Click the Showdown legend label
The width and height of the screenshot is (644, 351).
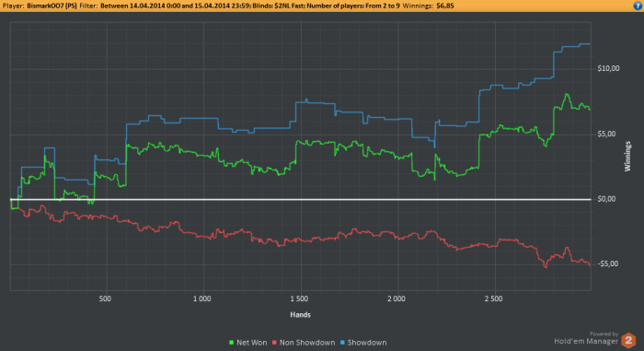pyautogui.click(x=367, y=343)
